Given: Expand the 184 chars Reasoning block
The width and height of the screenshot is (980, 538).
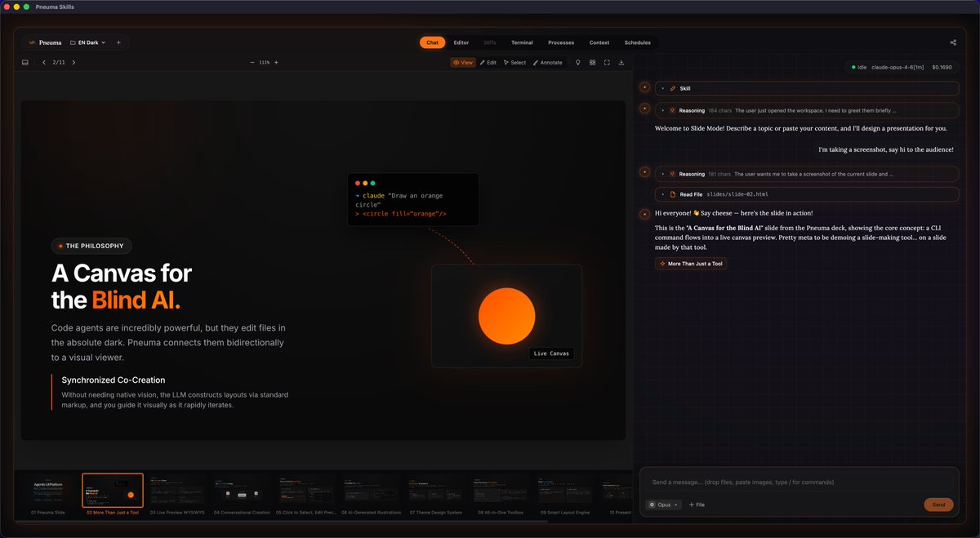Looking at the screenshot, I should [x=807, y=110].
